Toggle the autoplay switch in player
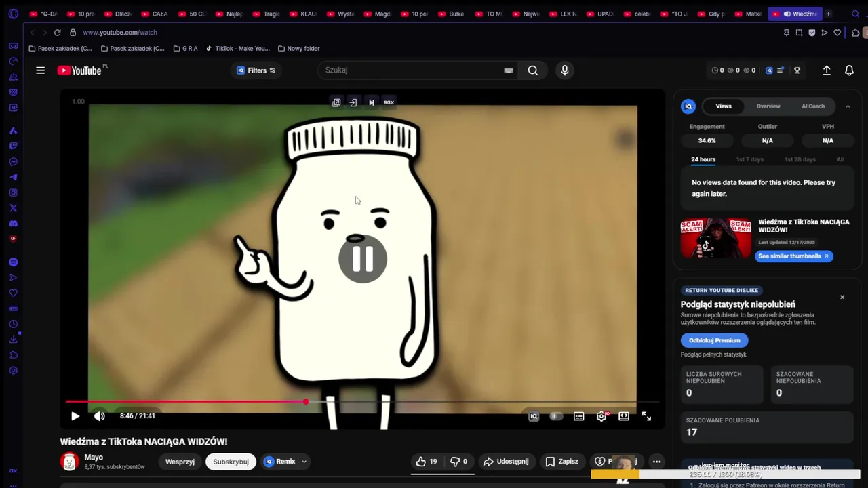 click(556, 416)
